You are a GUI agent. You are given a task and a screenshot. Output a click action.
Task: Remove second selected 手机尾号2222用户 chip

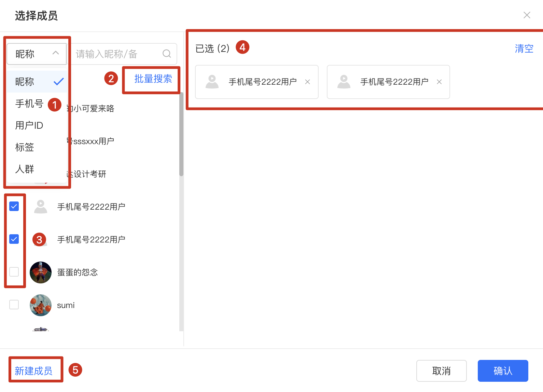(x=439, y=82)
